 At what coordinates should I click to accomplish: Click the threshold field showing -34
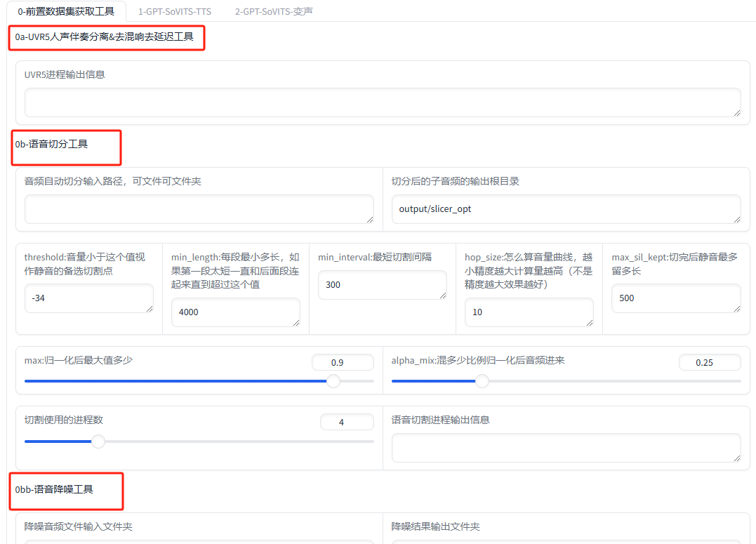[x=89, y=298]
